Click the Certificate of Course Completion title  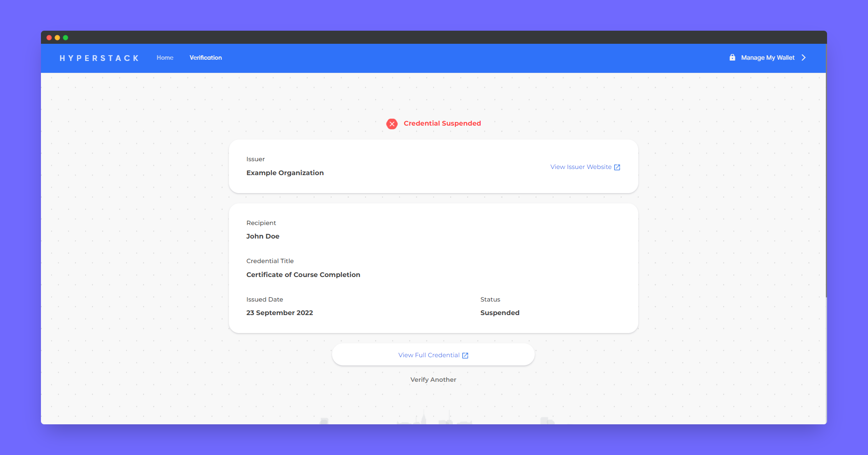[303, 275]
